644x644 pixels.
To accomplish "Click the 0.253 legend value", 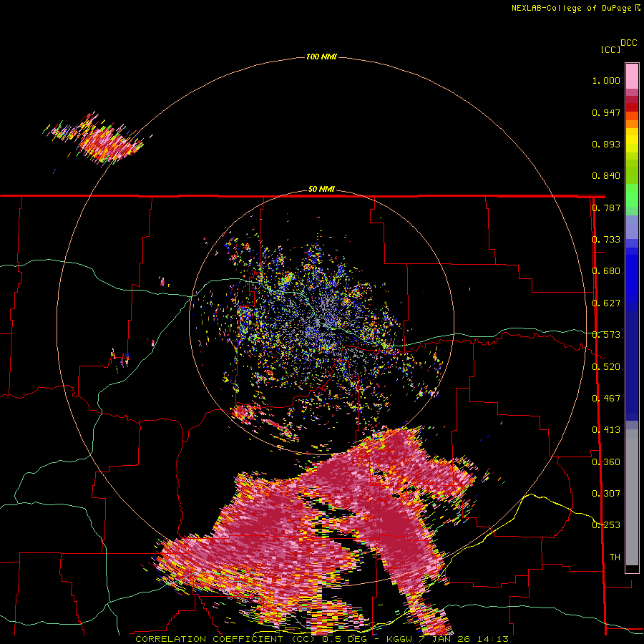I will point(606,525).
